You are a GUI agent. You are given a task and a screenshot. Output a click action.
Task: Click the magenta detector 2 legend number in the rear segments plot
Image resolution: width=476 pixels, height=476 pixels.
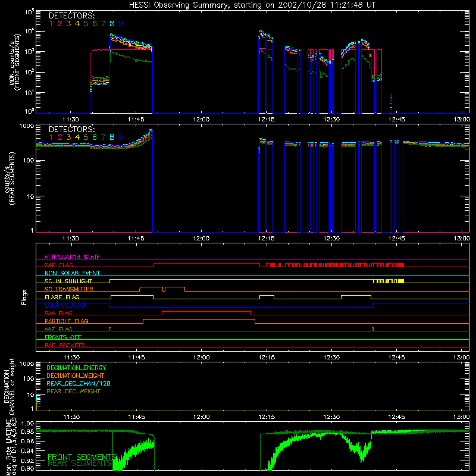click(60, 137)
